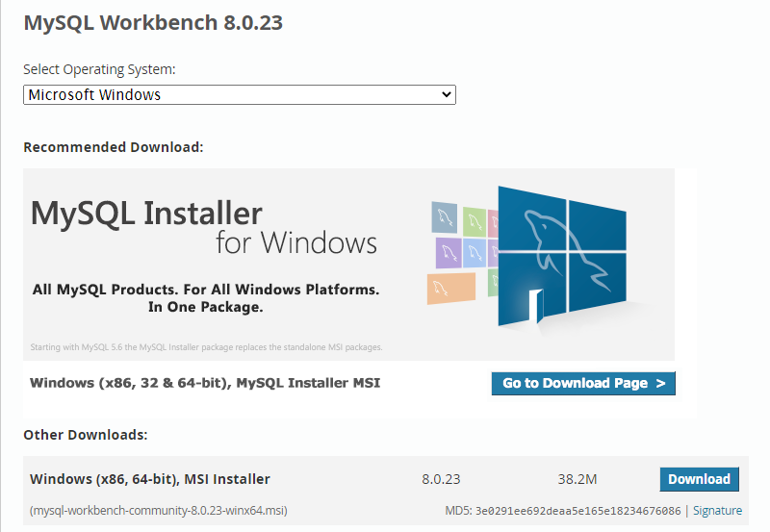
Task: Click the 'Recommended Download:' heading
Action: point(114,147)
